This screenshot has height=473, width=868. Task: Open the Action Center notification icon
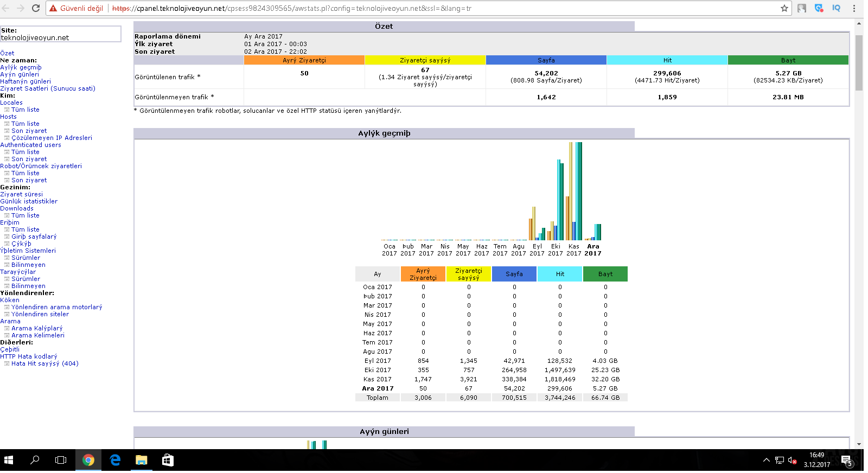(x=846, y=461)
